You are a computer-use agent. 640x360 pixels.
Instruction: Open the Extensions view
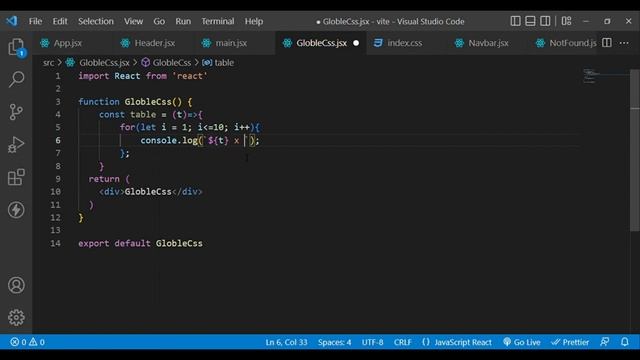click(16, 177)
